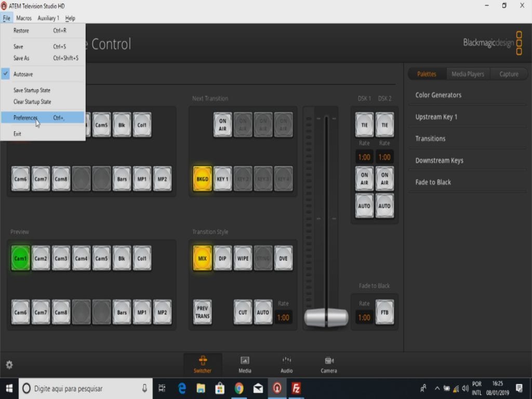
Task: Click the DSK 2 AUTO button
Action: click(x=384, y=206)
